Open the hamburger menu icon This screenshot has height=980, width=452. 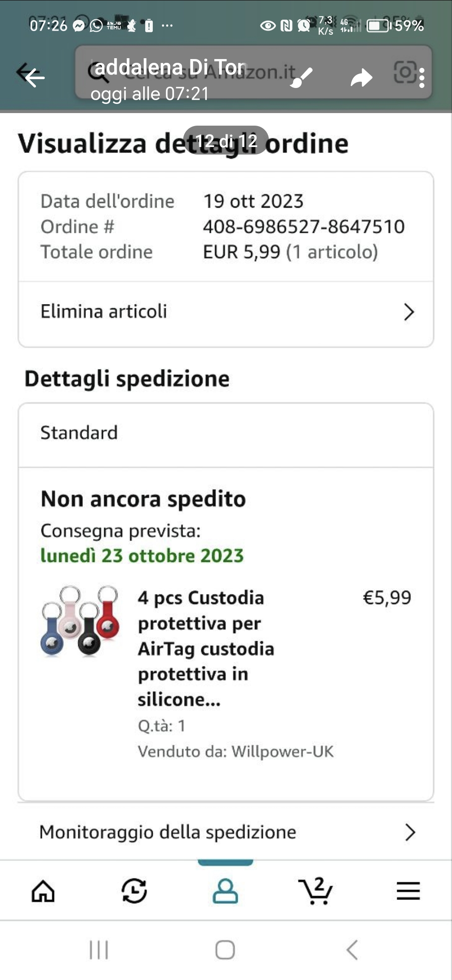coord(408,891)
